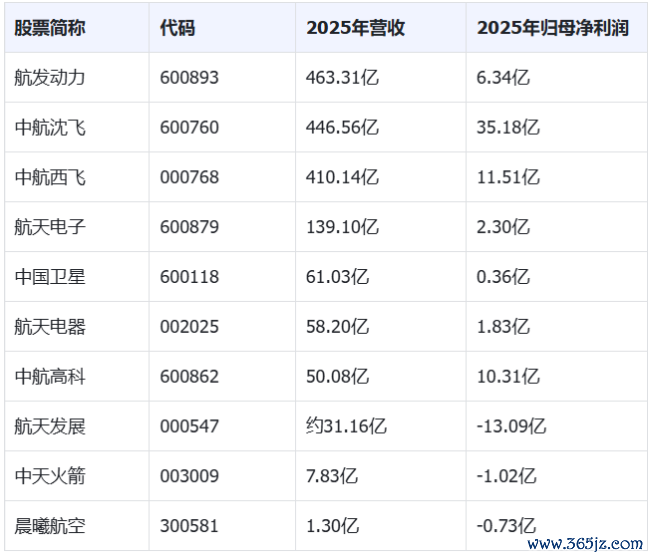Select stock name 中航高科
Viewport: 650px width, 559px height.
tap(50, 377)
